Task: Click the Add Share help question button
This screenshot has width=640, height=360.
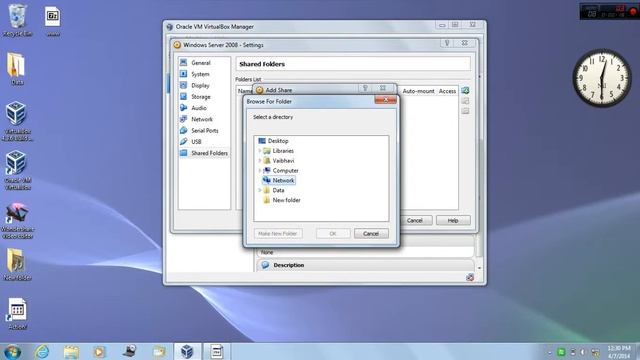Action: coord(365,88)
